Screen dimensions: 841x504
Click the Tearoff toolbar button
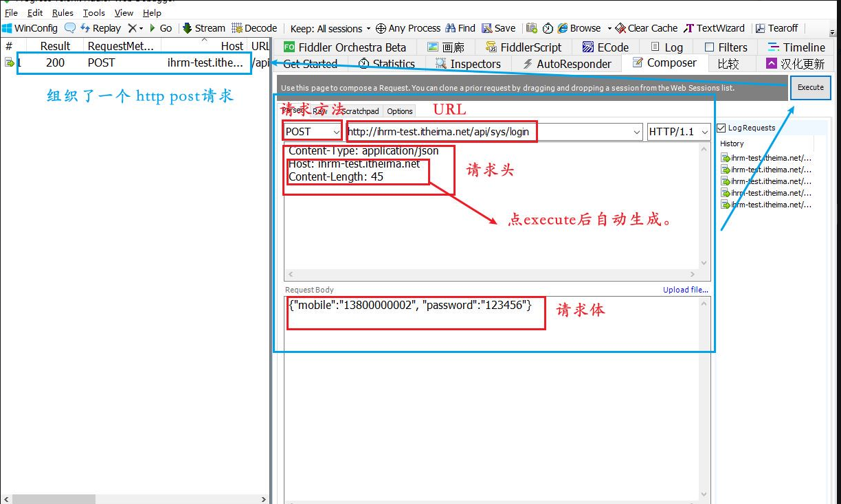(777, 28)
